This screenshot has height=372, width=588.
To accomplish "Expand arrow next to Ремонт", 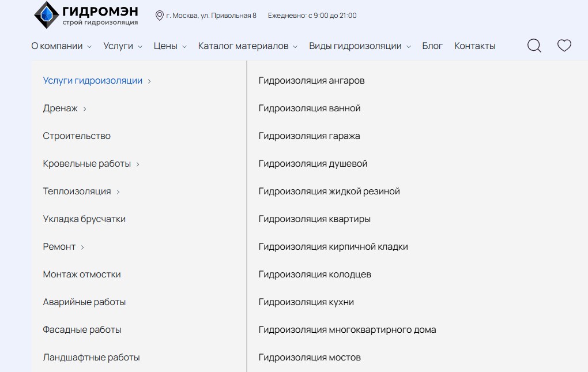I will point(82,247).
